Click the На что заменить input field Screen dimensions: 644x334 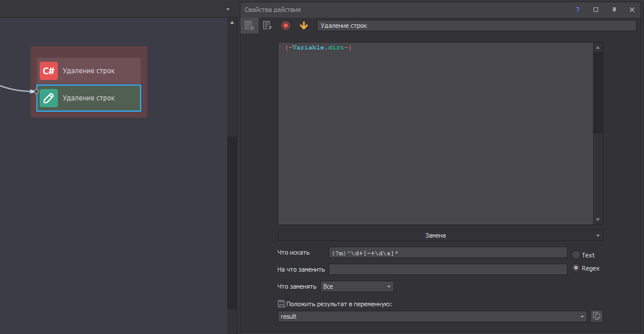tap(448, 269)
